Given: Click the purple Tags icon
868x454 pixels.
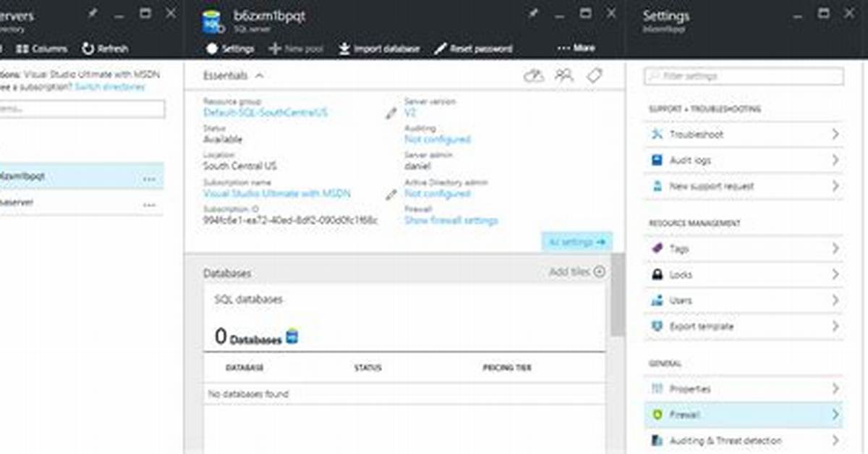Looking at the screenshot, I should coord(657,248).
